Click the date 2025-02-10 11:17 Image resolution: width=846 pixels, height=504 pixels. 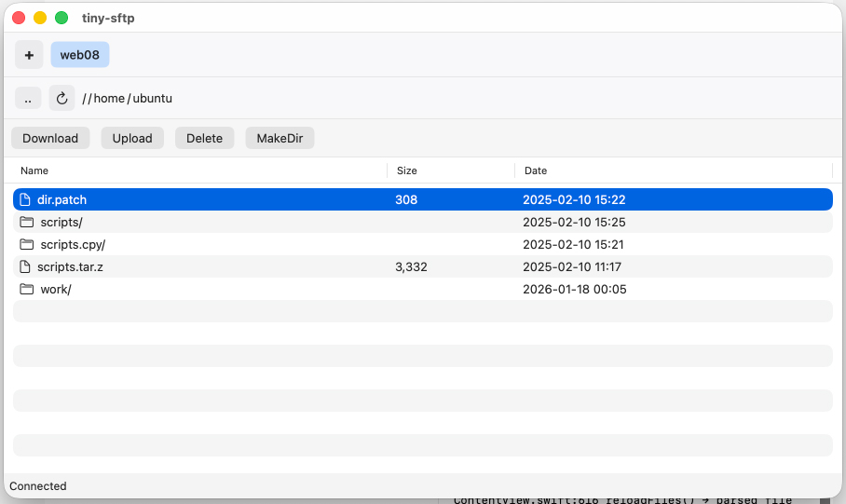pyautogui.click(x=572, y=266)
